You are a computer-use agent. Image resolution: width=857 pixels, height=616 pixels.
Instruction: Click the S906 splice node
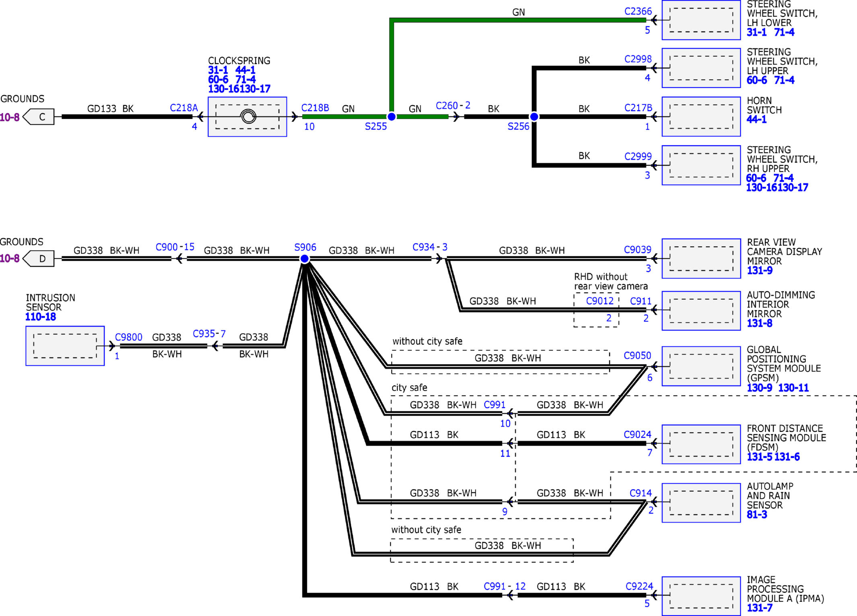pyautogui.click(x=305, y=259)
